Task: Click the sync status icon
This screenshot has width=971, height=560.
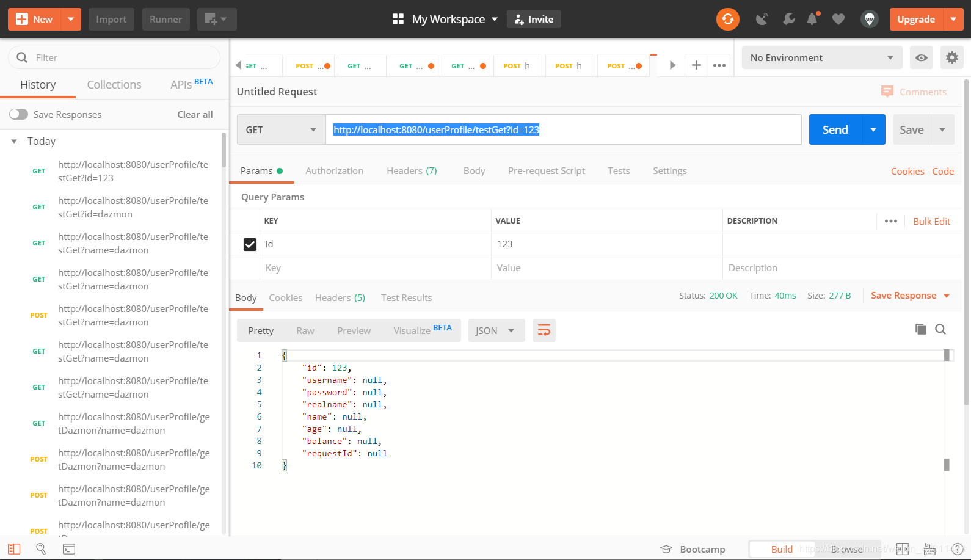Action: click(727, 19)
